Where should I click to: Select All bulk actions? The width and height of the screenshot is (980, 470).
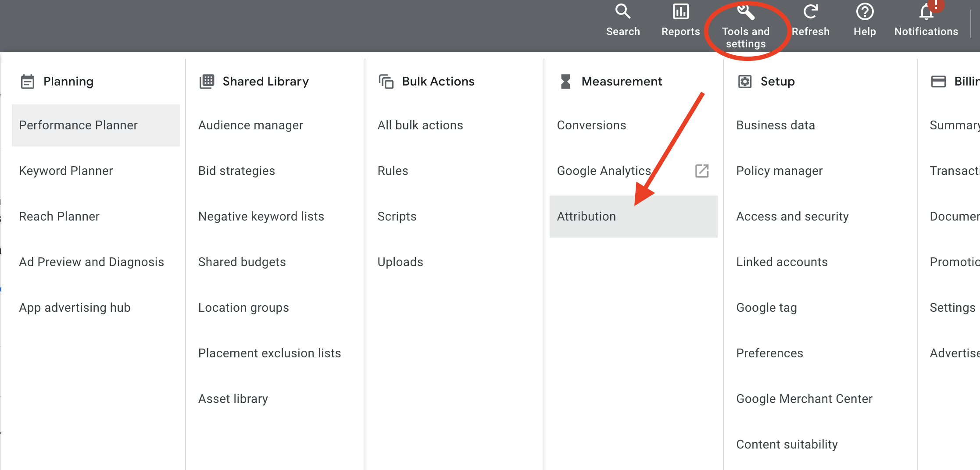coord(420,125)
